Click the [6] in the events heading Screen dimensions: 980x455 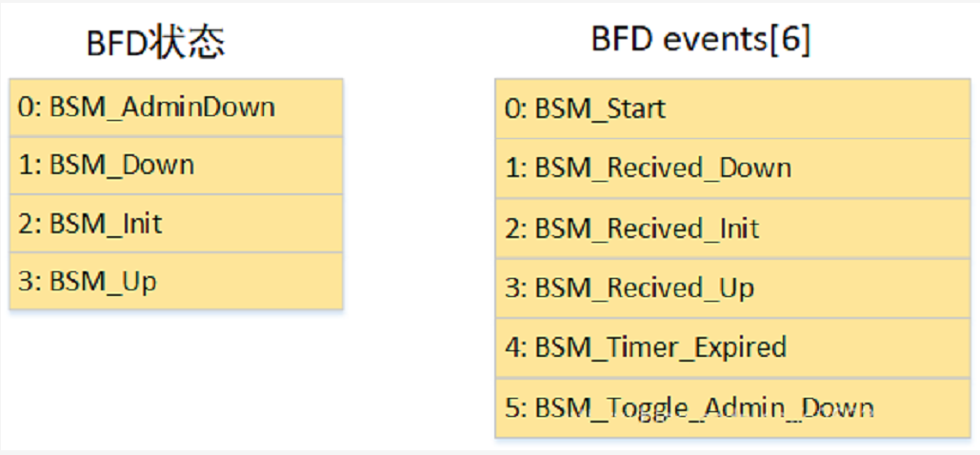(x=792, y=40)
